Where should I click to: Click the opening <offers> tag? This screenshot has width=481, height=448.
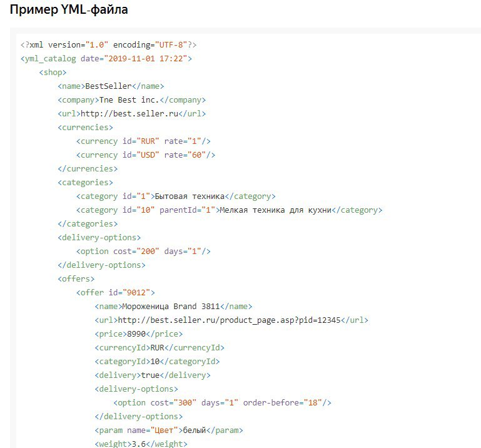[76, 279]
